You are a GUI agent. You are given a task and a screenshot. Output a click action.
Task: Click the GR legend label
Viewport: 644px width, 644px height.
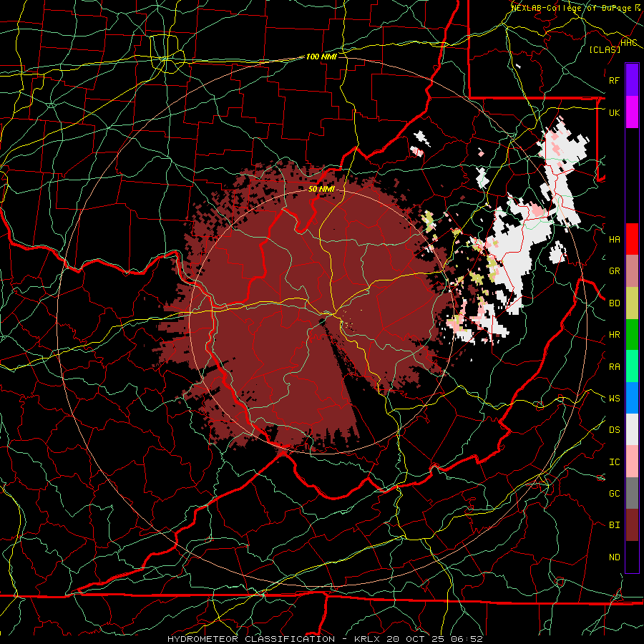point(614,271)
